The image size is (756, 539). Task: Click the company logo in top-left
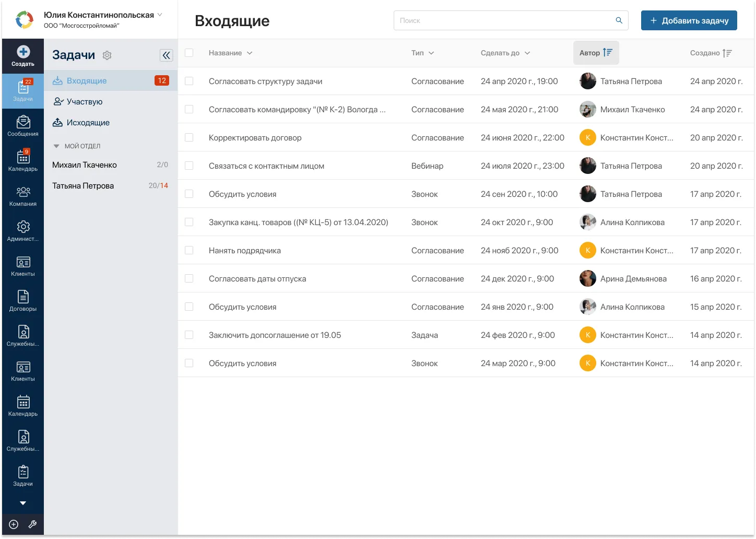[24, 20]
